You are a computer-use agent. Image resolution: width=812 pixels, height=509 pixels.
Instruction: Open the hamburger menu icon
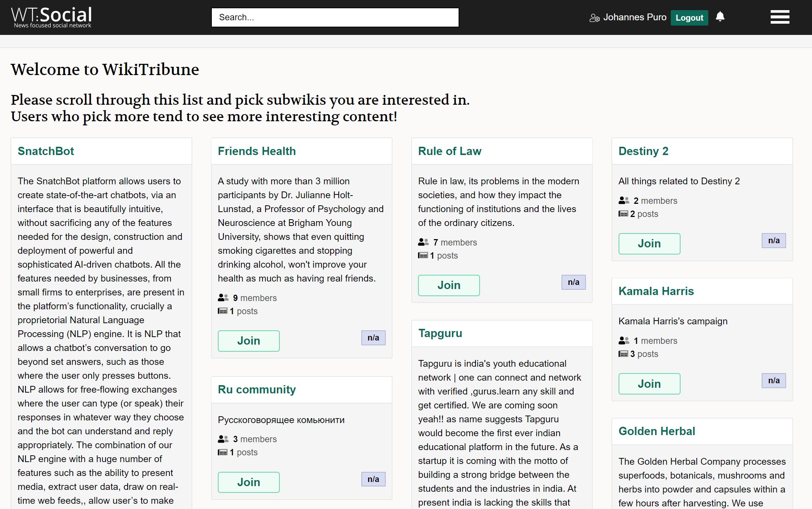[780, 17]
